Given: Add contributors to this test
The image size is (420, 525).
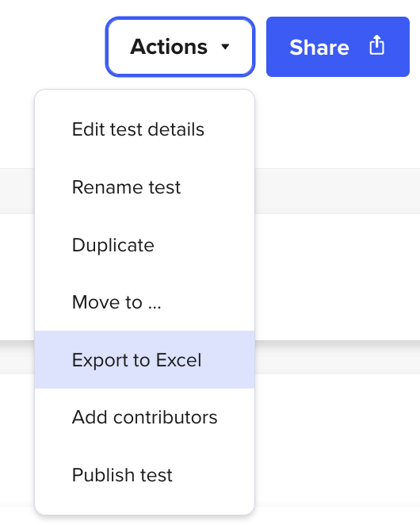Looking at the screenshot, I should tap(144, 417).
